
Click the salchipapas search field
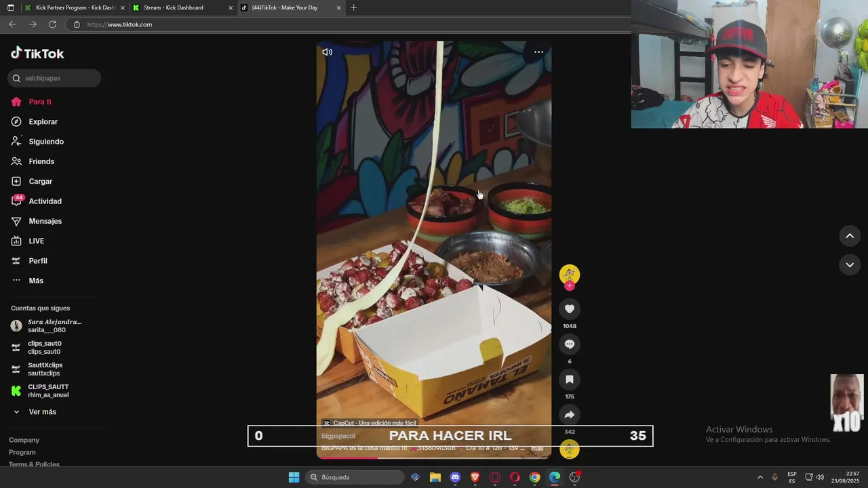(54, 78)
